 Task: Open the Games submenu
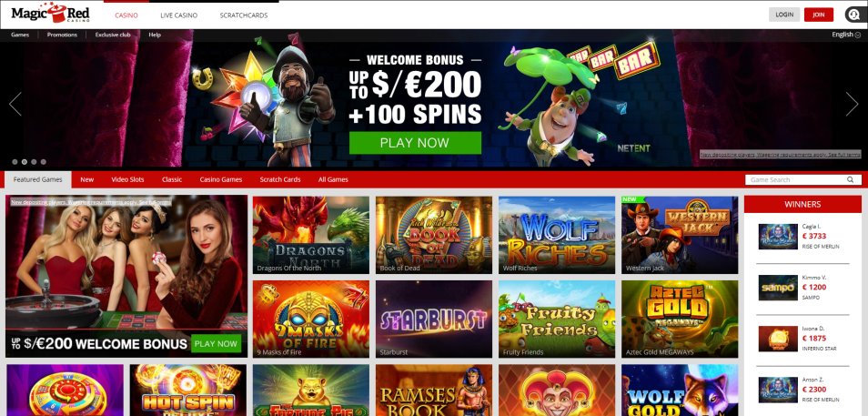point(20,35)
